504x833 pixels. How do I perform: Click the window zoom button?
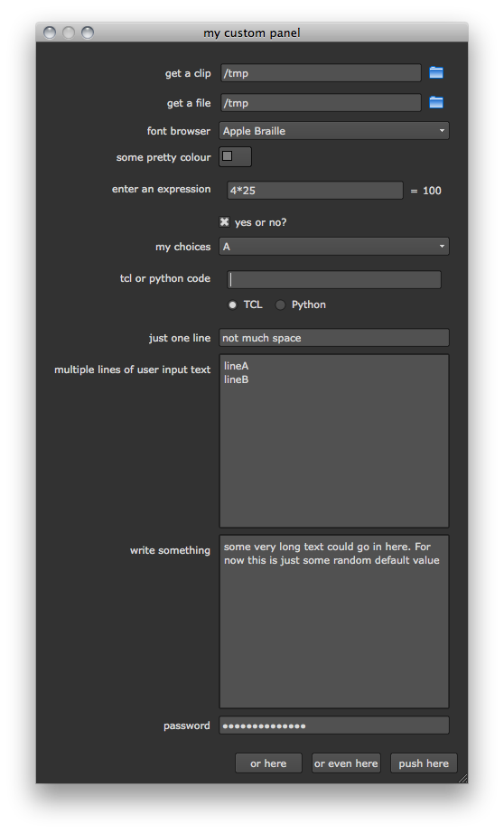(x=88, y=33)
